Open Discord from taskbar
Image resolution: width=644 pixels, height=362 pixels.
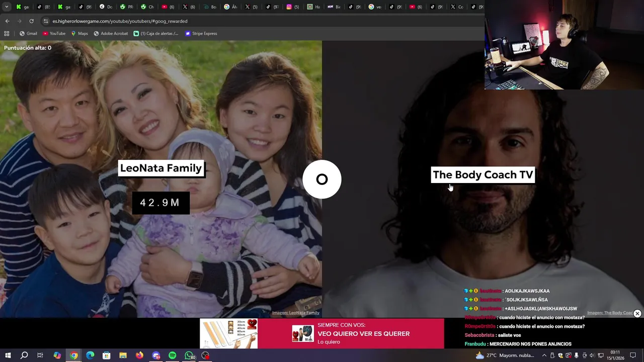click(x=156, y=355)
